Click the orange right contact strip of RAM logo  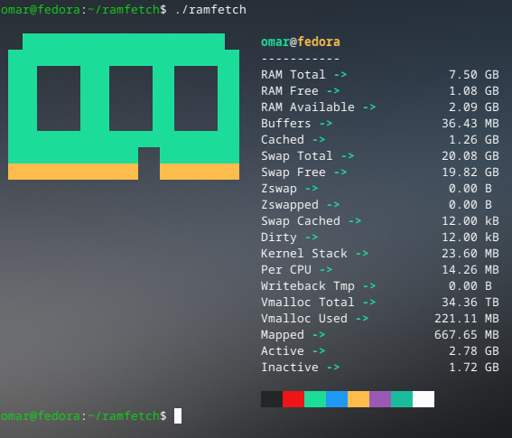coord(199,172)
